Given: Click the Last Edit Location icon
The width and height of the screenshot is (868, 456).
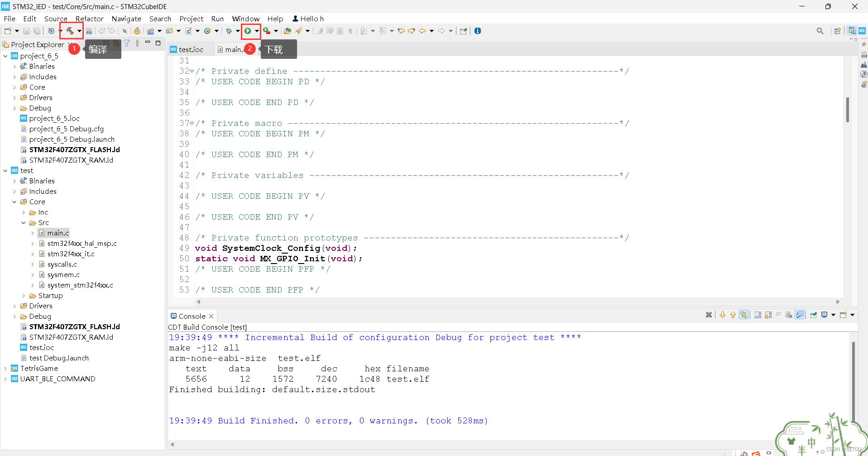Looking at the screenshot, I should (401, 31).
